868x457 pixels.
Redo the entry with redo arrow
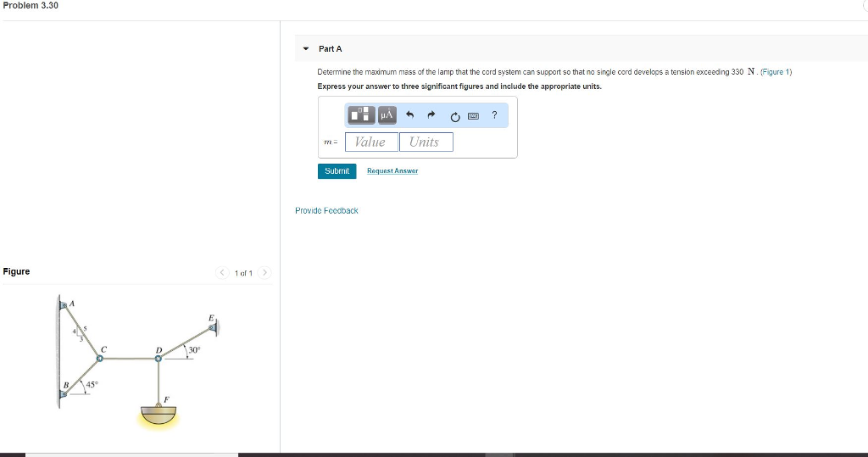coord(431,115)
